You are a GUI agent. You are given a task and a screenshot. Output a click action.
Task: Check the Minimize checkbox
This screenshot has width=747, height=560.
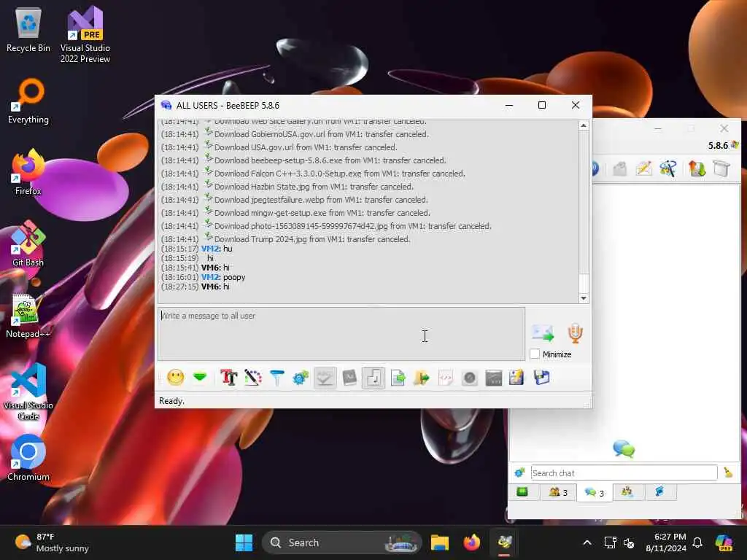pos(535,354)
